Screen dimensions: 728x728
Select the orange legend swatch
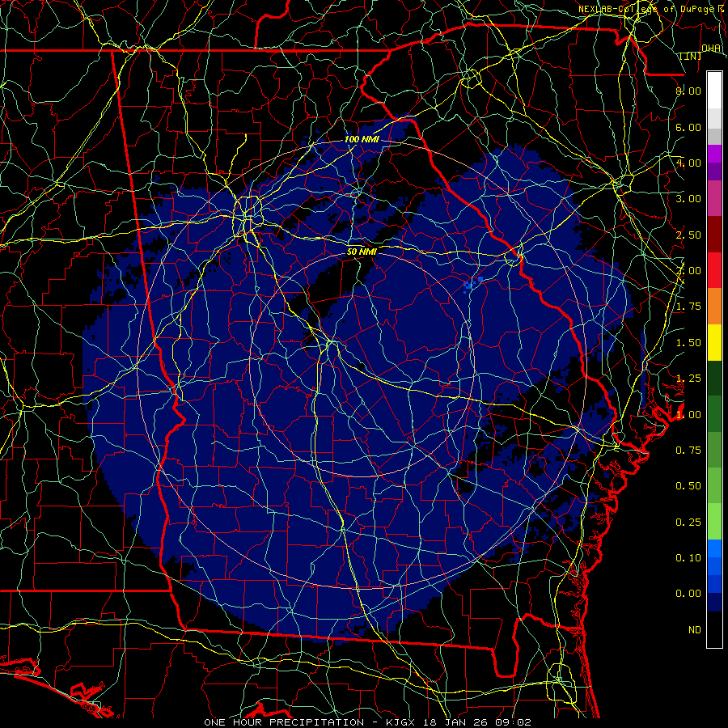(x=714, y=307)
